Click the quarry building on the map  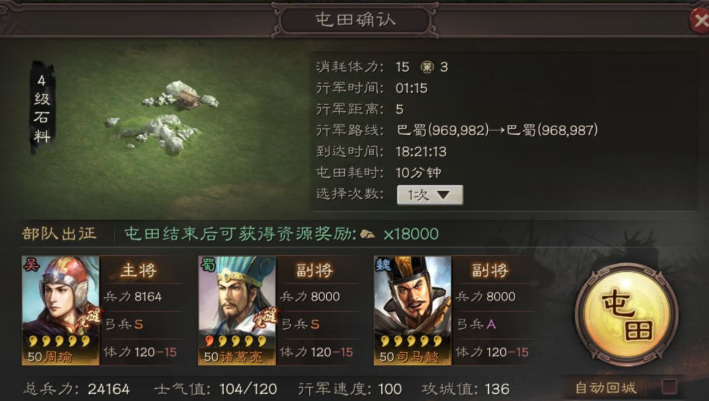tap(187, 99)
